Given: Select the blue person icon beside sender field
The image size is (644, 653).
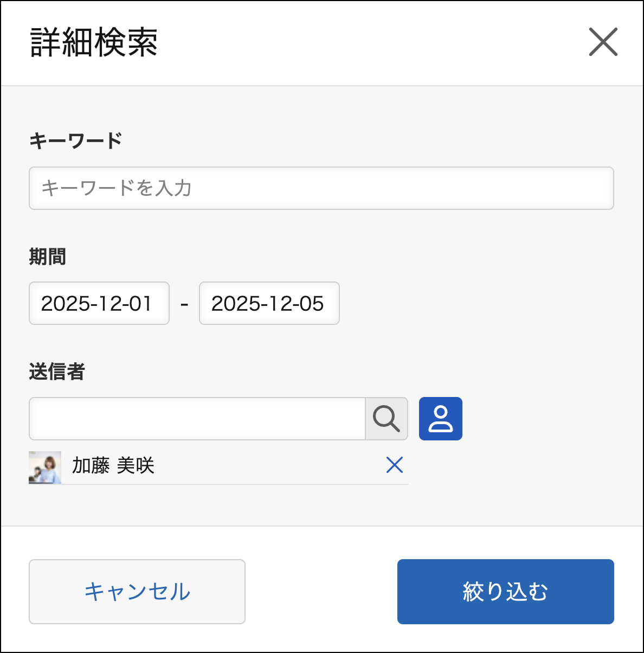Looking at the screenshot, I should [x=440, y=419].
